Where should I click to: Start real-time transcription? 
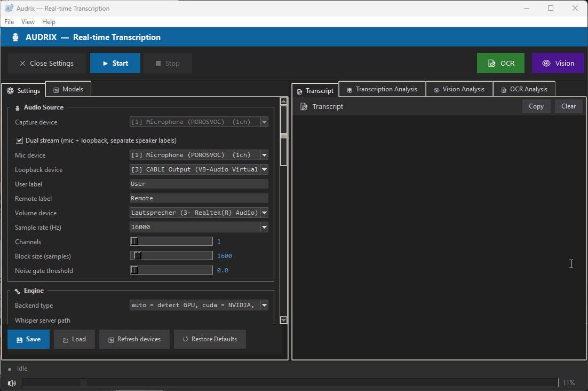point(115,63)
